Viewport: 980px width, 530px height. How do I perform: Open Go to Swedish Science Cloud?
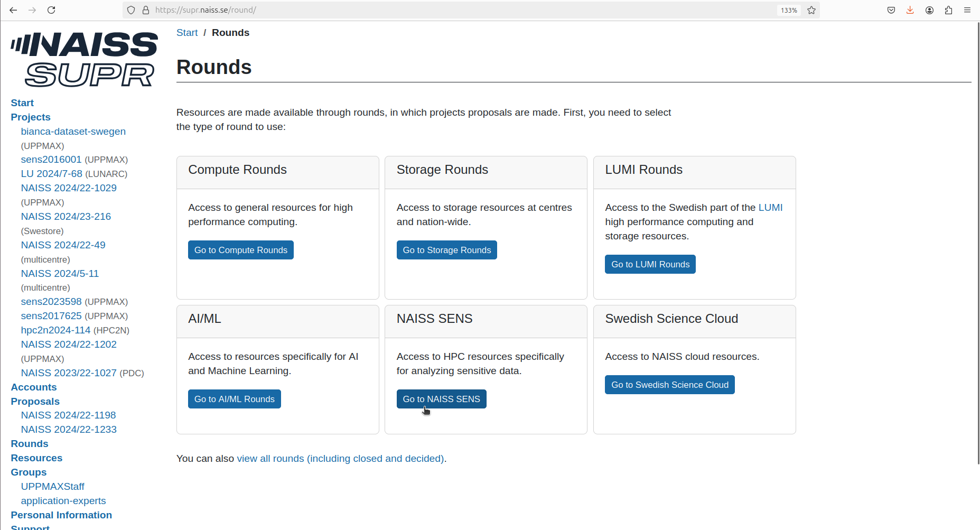pyautogui.click(x=669, y=385)
